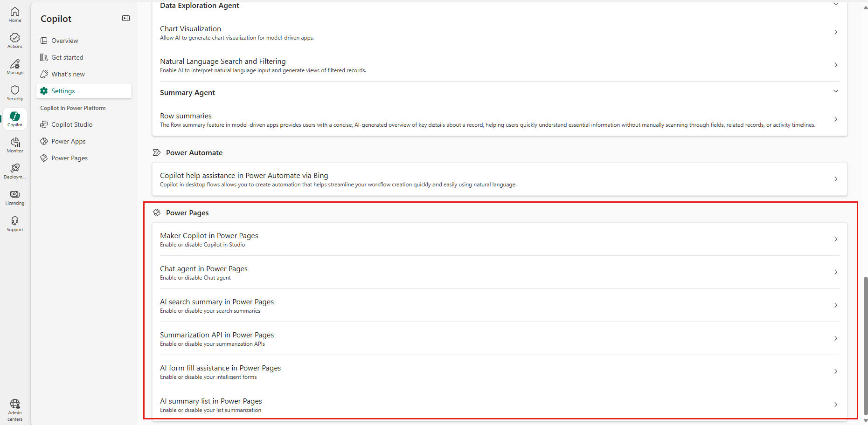Open the Monitor rail icon

click(15, 145)
